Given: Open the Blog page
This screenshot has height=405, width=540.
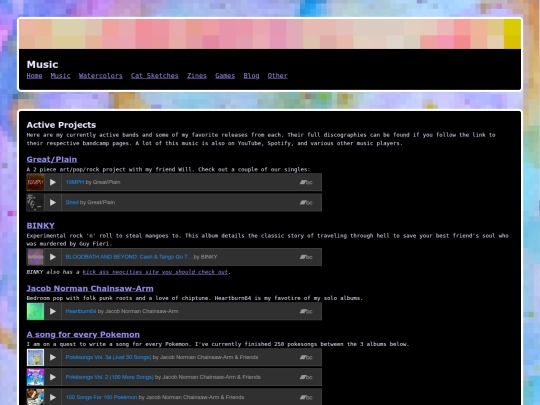Looking at the screenshot, I should coord(251,76).
